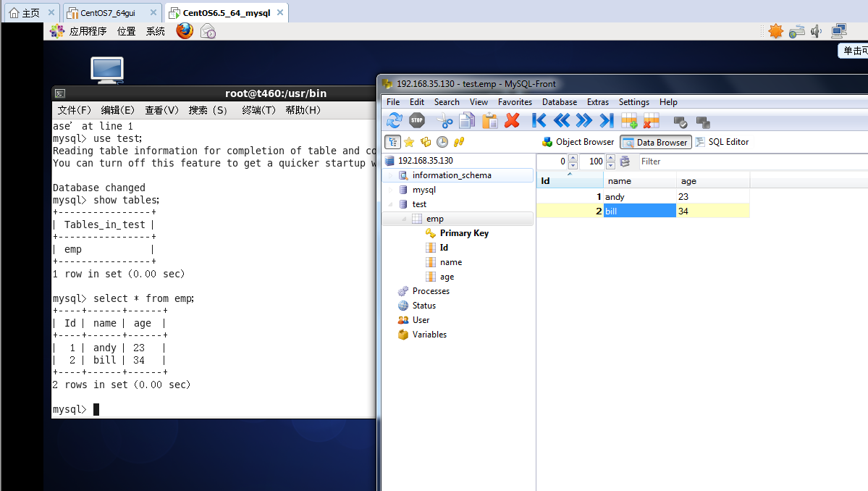Launch Firefox from the GNOME panel
868x491 pixels.
tap(185, 31)
